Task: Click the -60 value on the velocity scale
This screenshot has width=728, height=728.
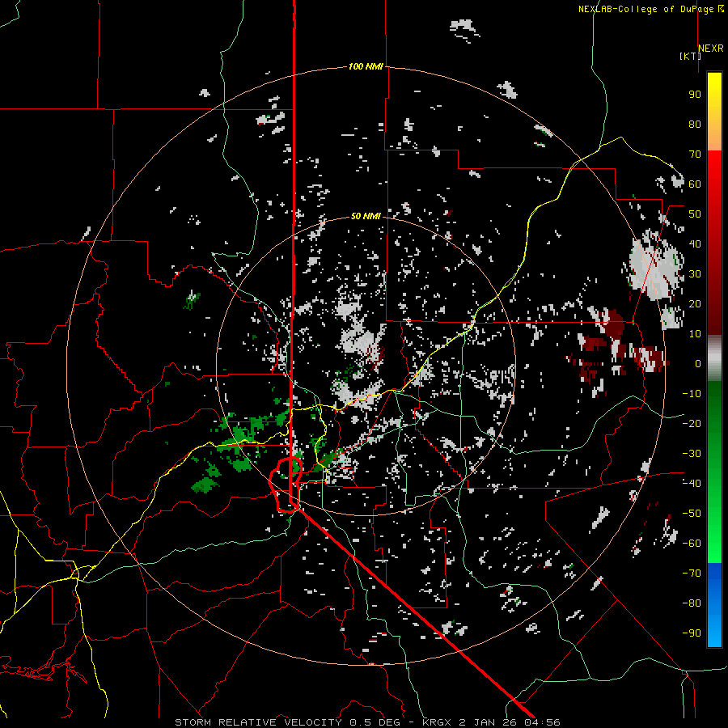Action: click(x=692, y=544)
